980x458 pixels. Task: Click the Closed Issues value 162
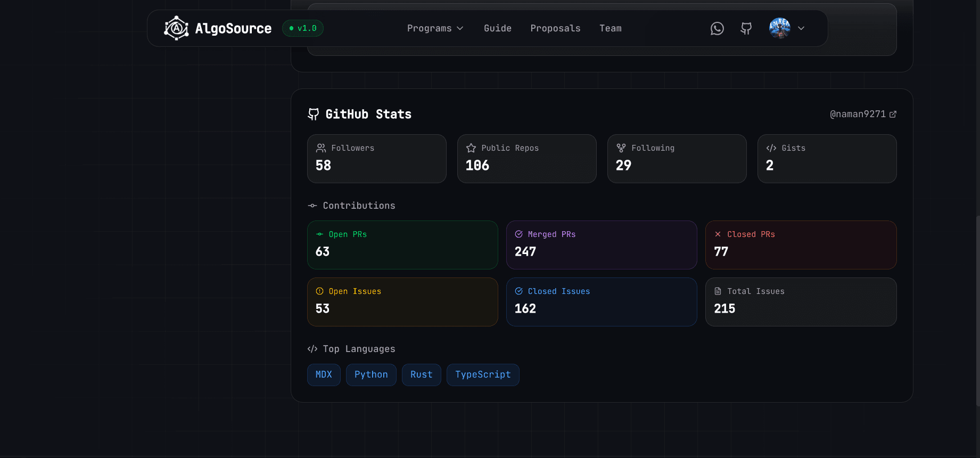pyautogui.click(x=525, y=309)
